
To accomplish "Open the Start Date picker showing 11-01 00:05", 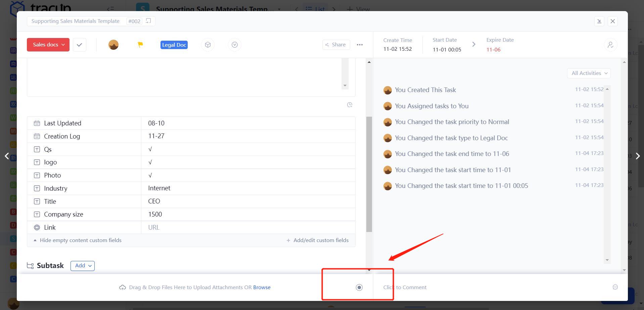I will (447, 49).
